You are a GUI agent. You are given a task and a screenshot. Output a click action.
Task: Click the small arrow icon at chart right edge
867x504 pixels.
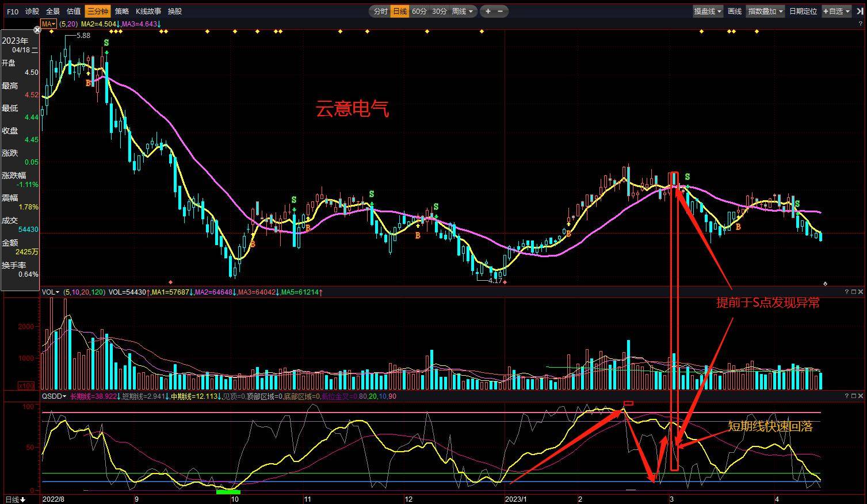point(825,284)
